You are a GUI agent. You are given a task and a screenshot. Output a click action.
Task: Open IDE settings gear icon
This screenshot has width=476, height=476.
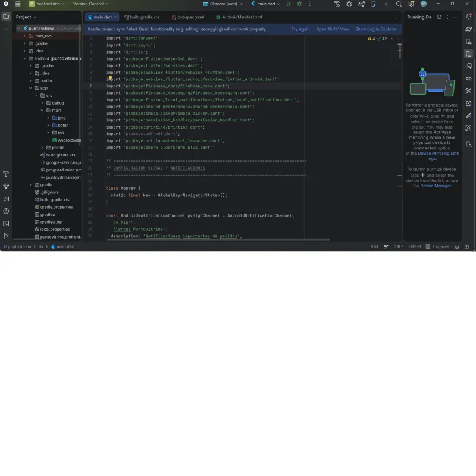pos(411,4)
